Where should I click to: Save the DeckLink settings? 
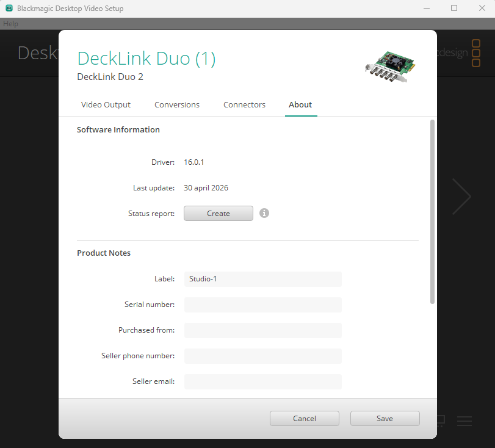pos(385,418)
